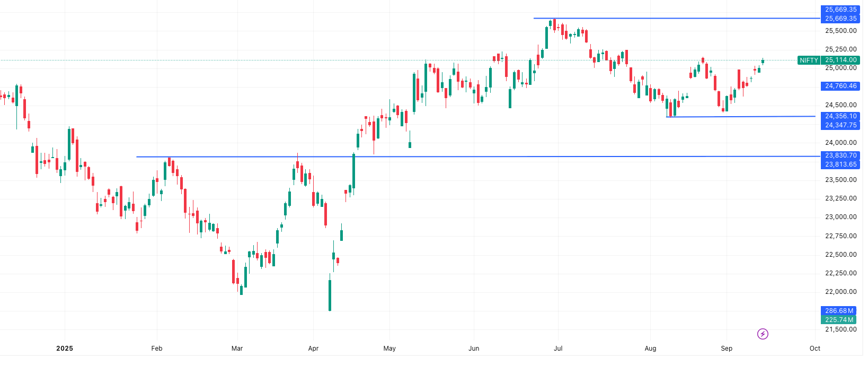
Task: Click the Feb label on time axis
Action: [x=157, y=349]
